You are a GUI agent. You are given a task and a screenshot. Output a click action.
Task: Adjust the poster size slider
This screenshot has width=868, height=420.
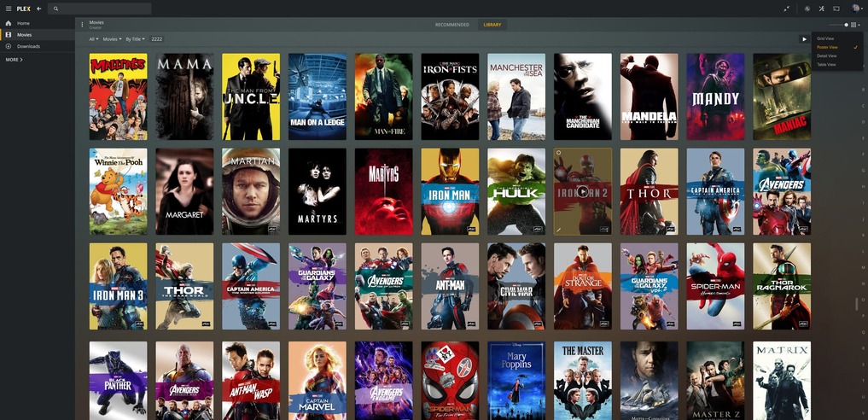[838, 25]
